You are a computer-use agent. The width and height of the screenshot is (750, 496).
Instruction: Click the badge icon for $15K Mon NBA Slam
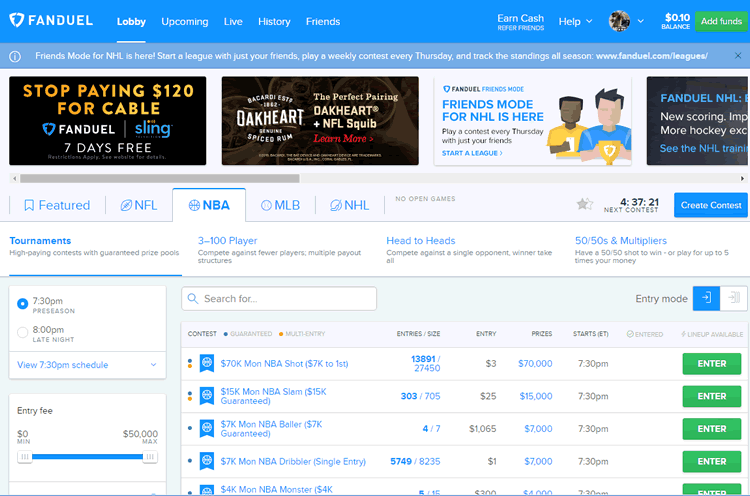pos(207,396)
